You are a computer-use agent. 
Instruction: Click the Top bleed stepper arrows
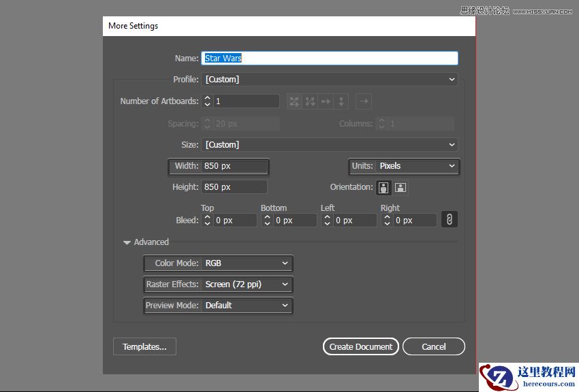(x=207, y=220)
